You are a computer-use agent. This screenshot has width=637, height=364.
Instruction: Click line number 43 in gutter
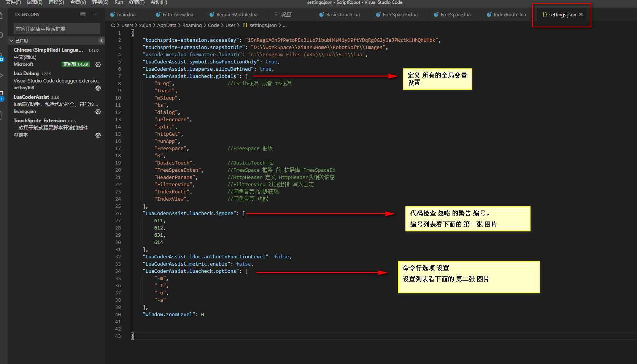(x=118, y=336)
